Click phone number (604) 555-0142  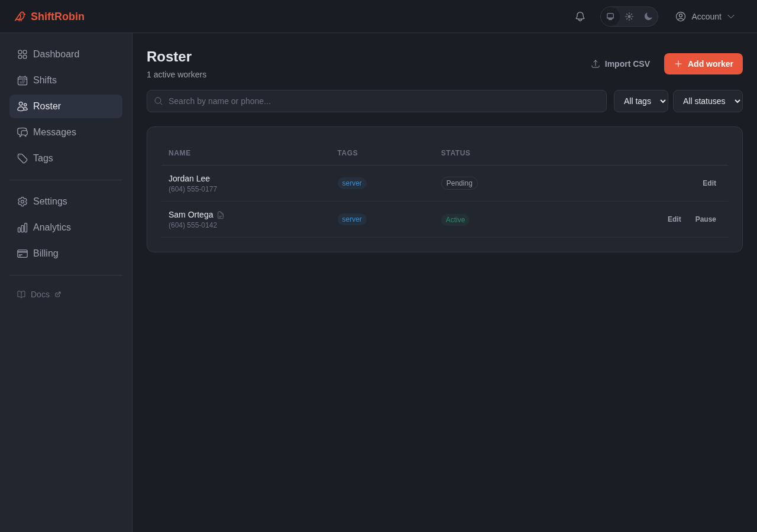(x=193, y=225)
